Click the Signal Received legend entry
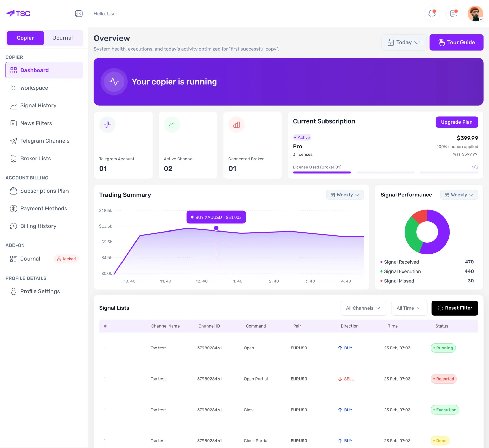Screen dimensions: 489x448 click(427, 262)
